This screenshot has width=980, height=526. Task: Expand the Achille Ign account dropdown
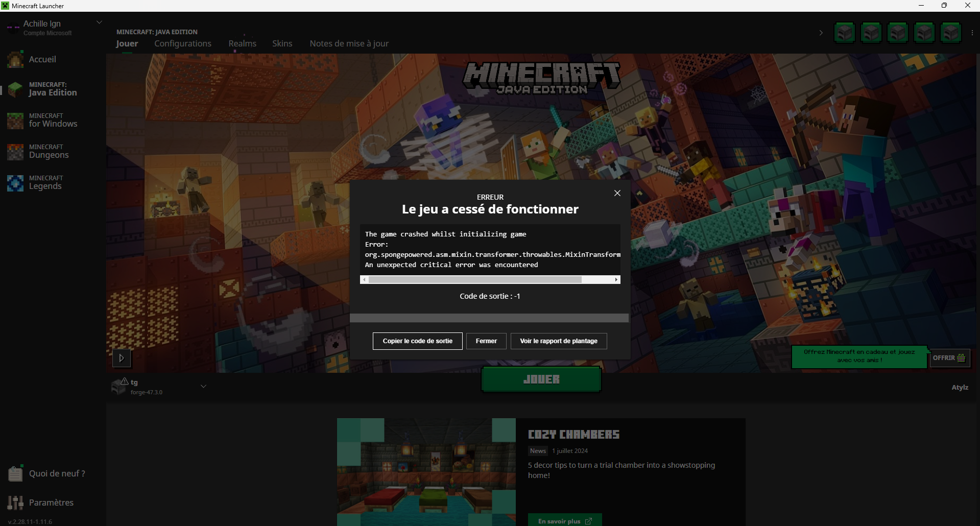coord(100,22)
